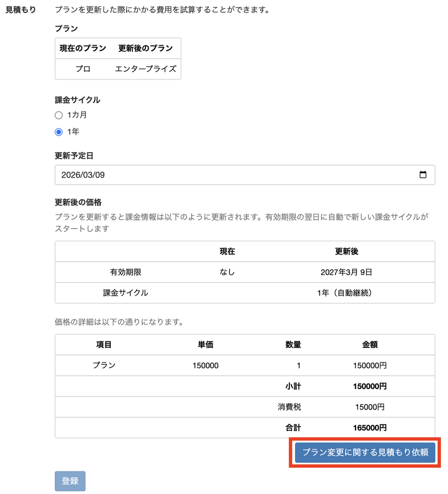Select the 1カ月 billing cycle radio button
The width and height of the screenshot is (448, 494).
pos(59,115)
